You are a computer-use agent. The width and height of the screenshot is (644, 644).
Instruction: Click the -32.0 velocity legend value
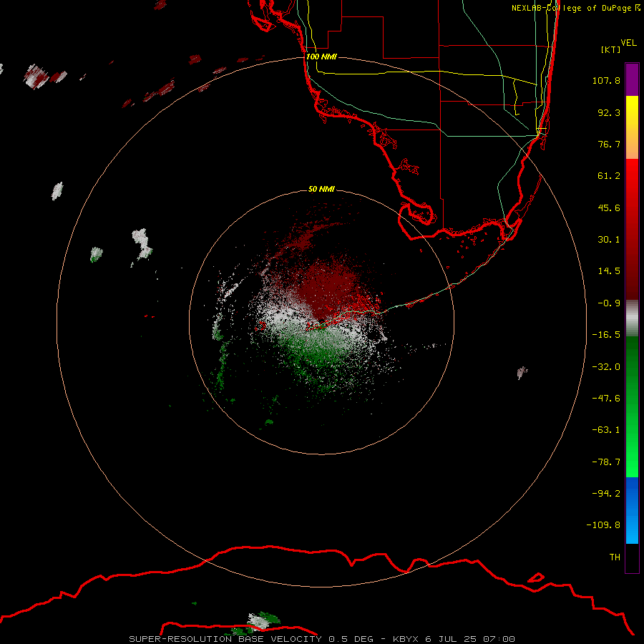point(606,367)
